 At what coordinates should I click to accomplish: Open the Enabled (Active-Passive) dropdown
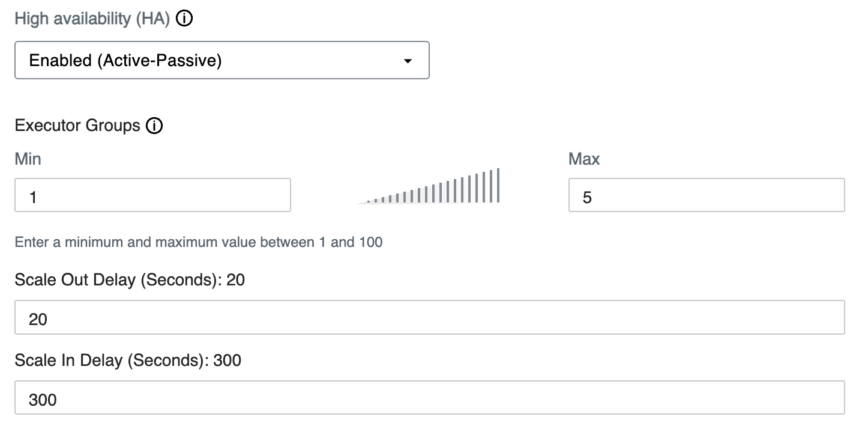coord(222,60)
